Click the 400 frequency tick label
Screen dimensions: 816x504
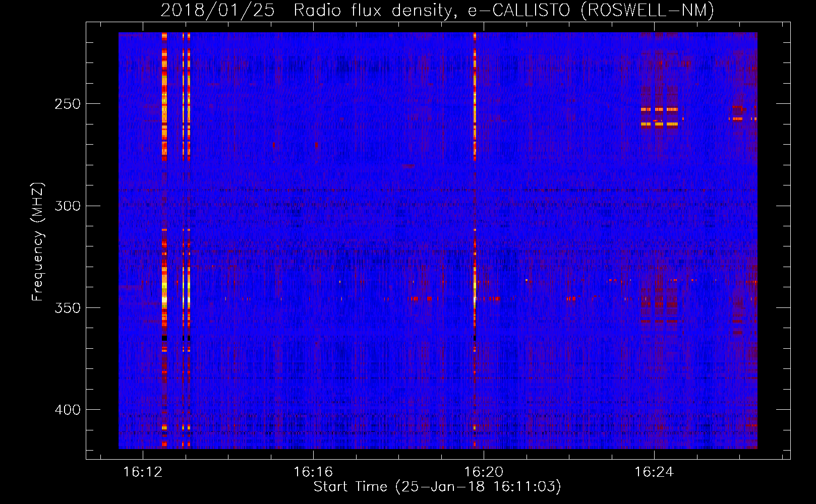(68, 410)
